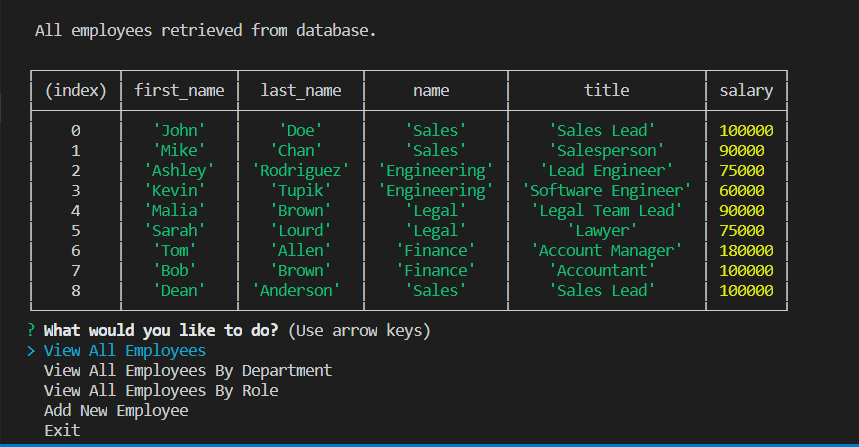Click the 'Legal Team Lead' title cell
Screen dimensions: 859x447
click(x=606, y=210)
